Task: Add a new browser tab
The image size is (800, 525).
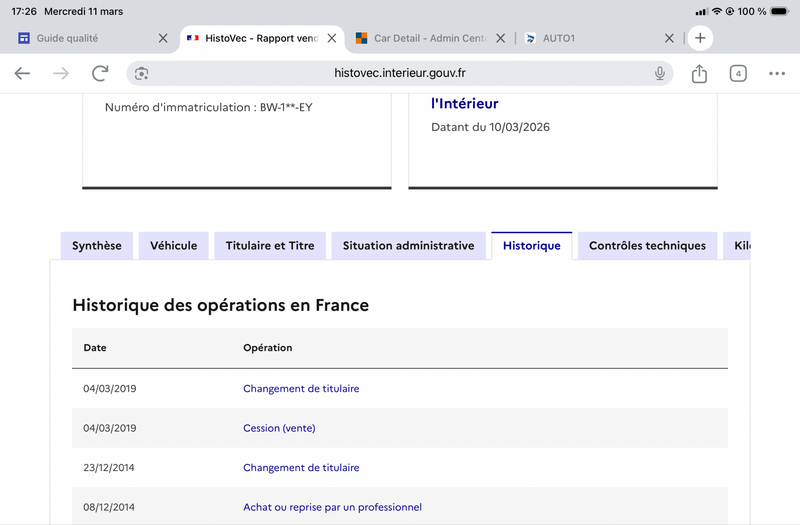Action: pyautogui.click(x=700, y=38)
